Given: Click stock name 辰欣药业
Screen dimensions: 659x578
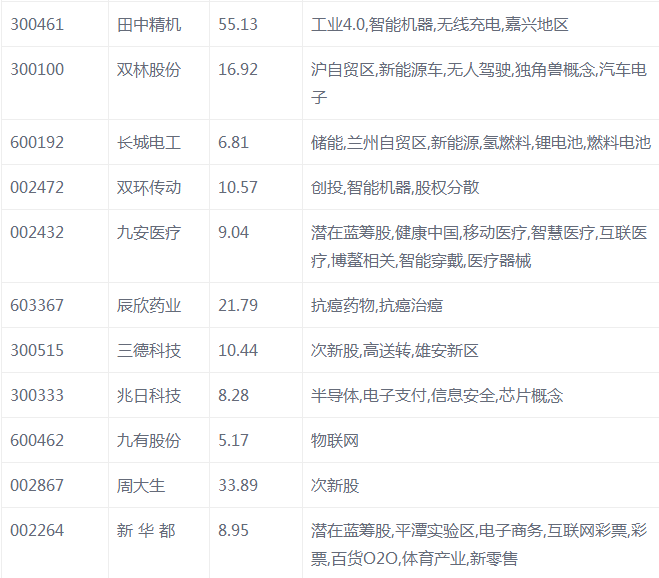Looking at the screenshot, I should click(149, 305).
